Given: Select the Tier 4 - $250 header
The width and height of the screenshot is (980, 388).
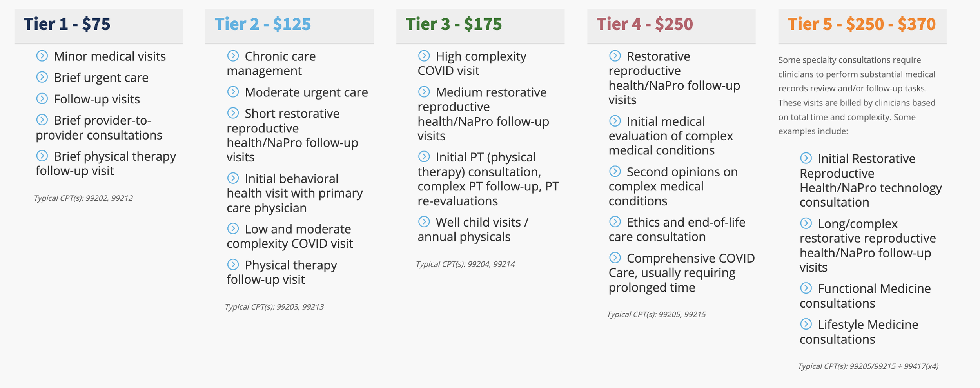Looking at the screenshot, I should coord(645,24).
